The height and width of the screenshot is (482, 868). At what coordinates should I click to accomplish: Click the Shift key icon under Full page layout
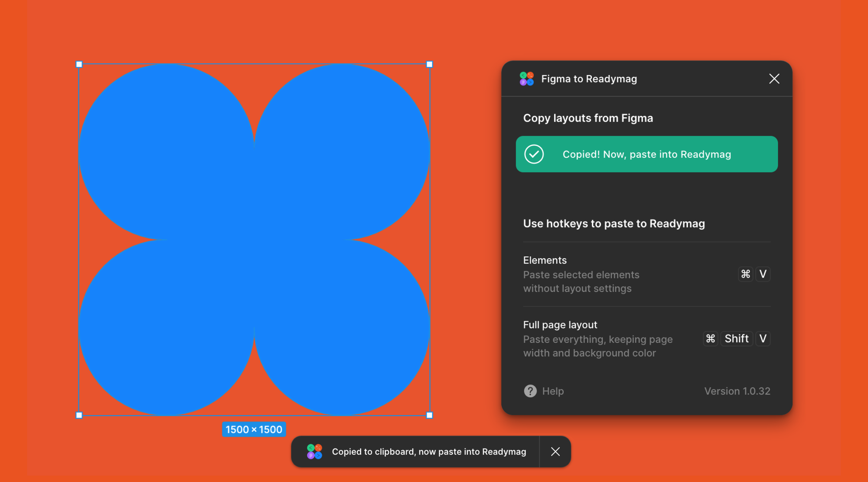tap(736, 339)
